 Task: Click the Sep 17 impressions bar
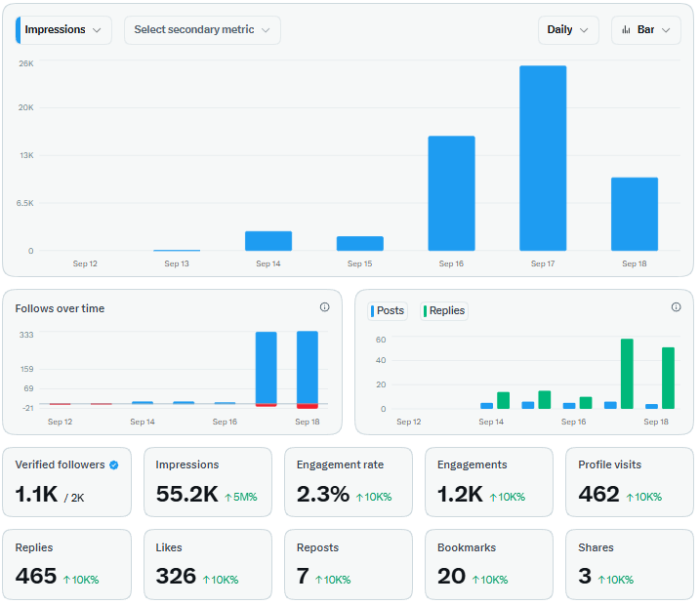pos(543,158)
